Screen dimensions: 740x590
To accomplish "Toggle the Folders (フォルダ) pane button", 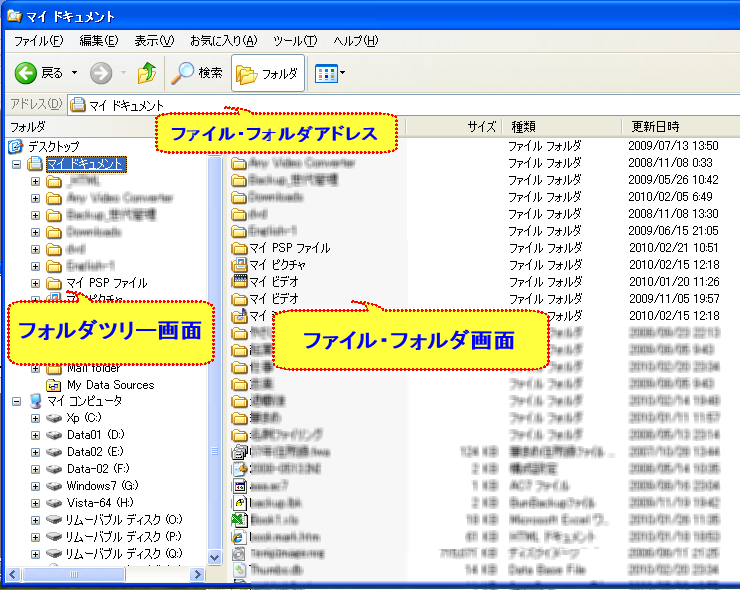I will (268, 73).
